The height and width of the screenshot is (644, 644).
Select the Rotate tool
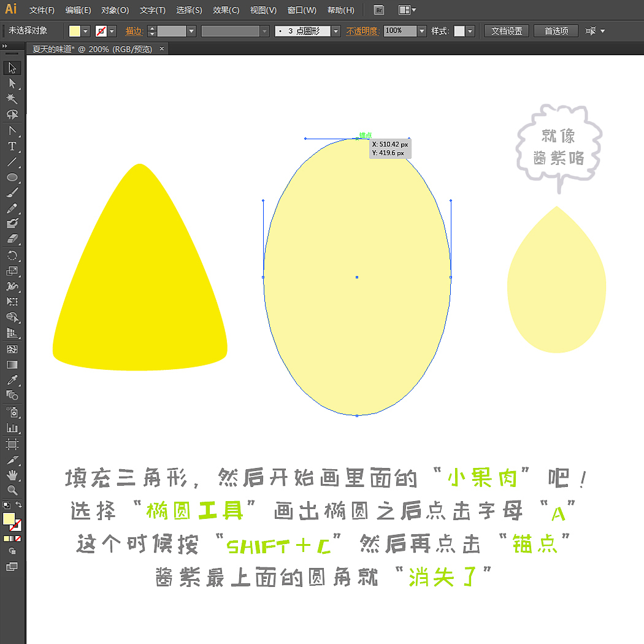[12, 256]
